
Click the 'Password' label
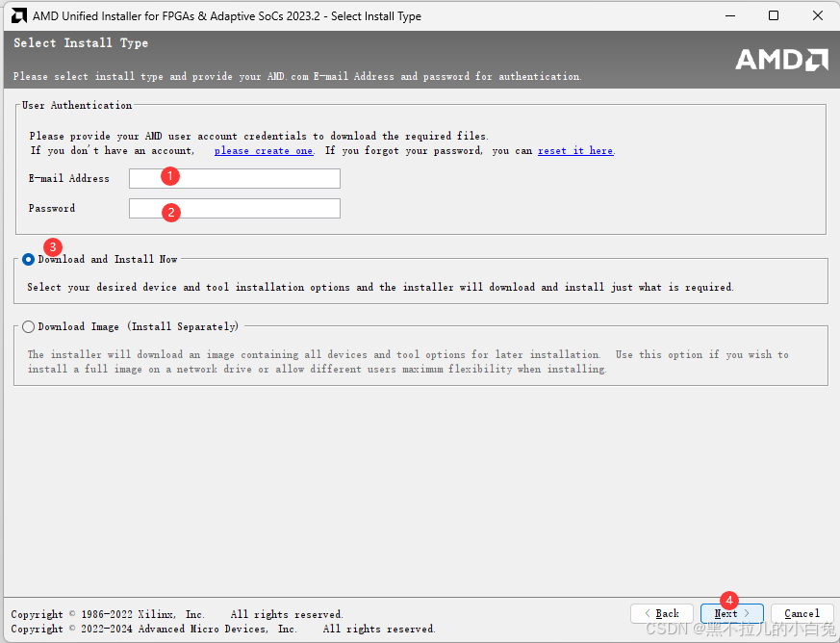52,209
